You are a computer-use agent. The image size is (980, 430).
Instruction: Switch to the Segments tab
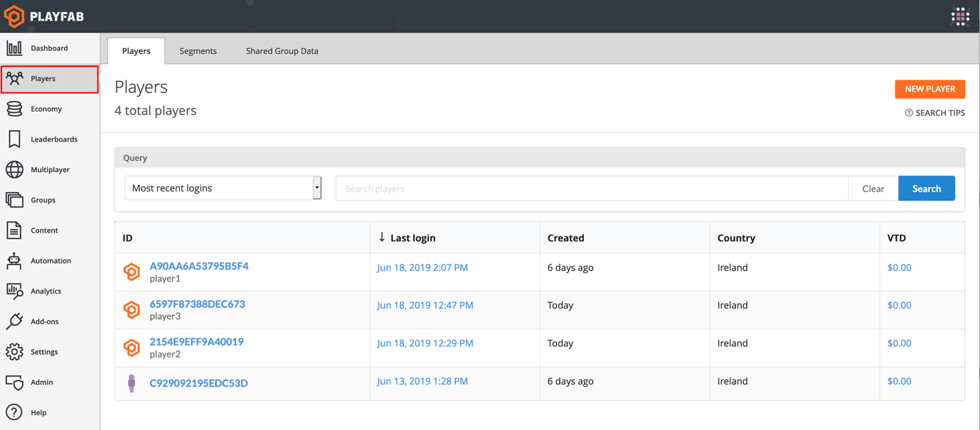click(x=198, y=51)
